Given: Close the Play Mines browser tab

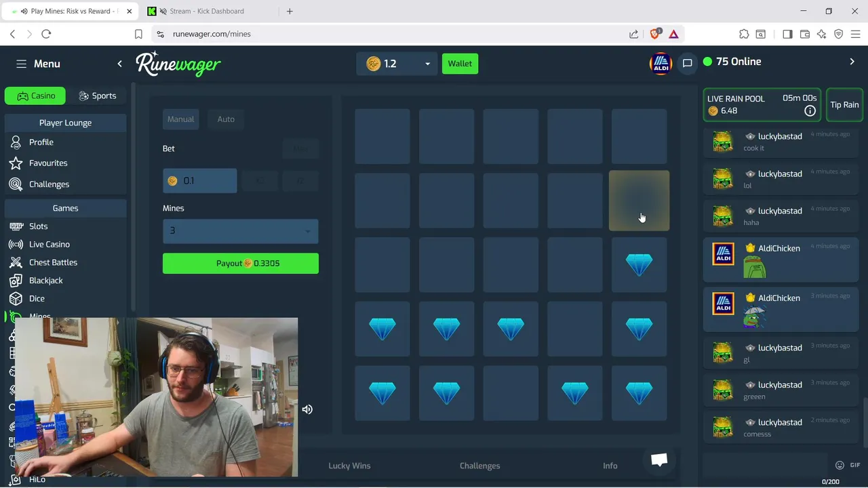Looking at the screenshot, I should click(x=129, y=11).
